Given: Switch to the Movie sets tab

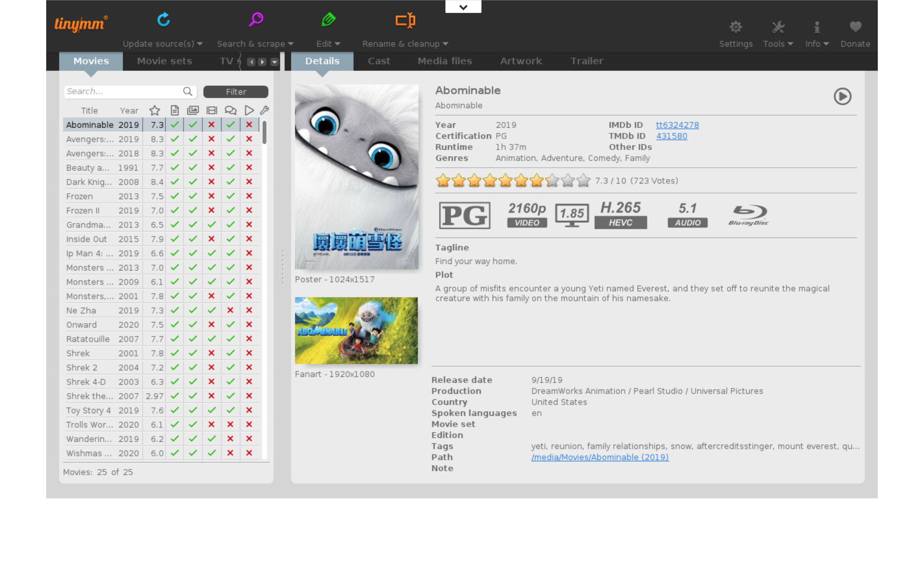Looking at the screenshot, I should coord(164,61).
